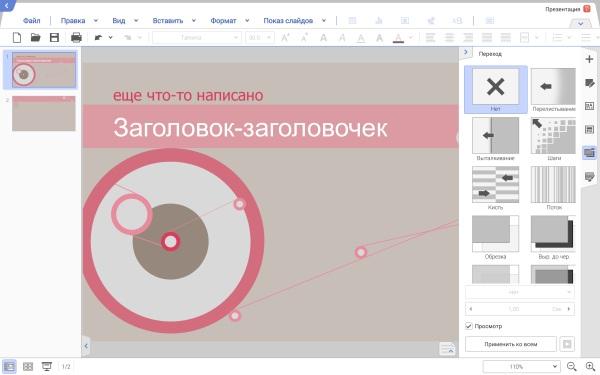Click the font color icon with red underline

(398, 38)
